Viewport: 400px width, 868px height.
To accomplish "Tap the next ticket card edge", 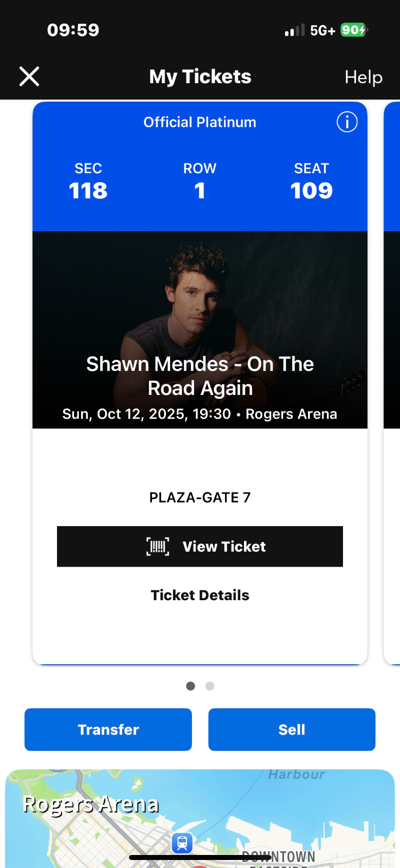I will (x=392, y=380).
